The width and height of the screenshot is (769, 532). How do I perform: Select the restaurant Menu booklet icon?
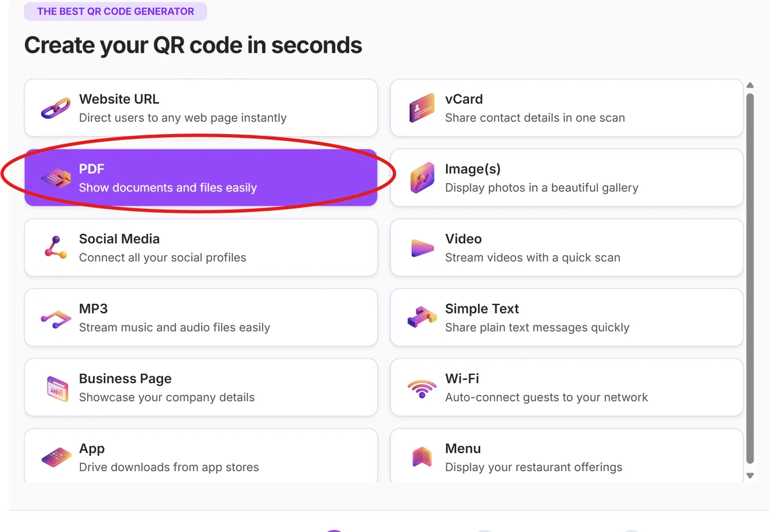(422, 457)
